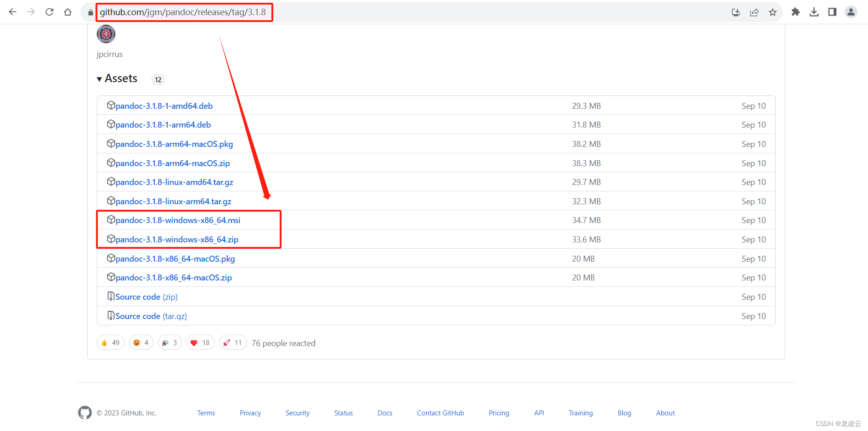Click the Assets count badge showing 12
The image size is (868, 431).
[158, 79]
